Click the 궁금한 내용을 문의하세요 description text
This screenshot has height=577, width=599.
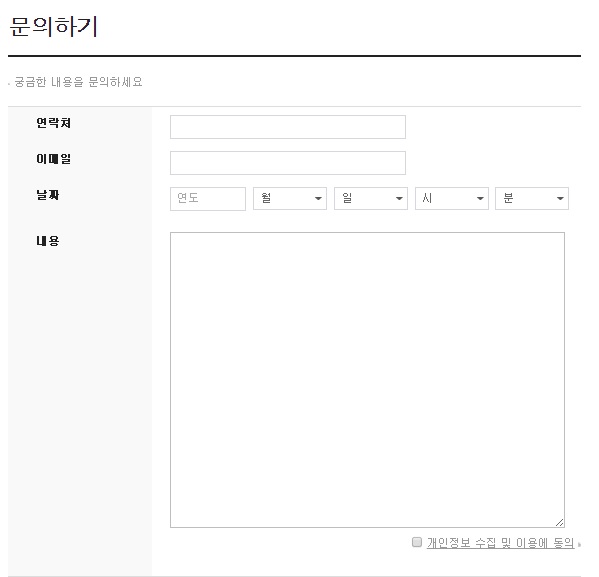click(78, 82)
